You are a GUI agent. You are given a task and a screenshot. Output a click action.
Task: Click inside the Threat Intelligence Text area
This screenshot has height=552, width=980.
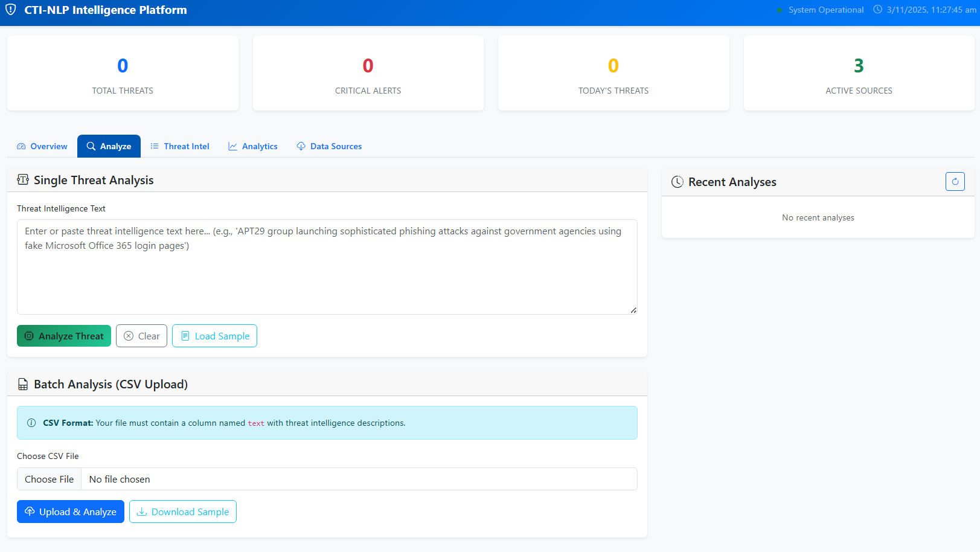327,267
